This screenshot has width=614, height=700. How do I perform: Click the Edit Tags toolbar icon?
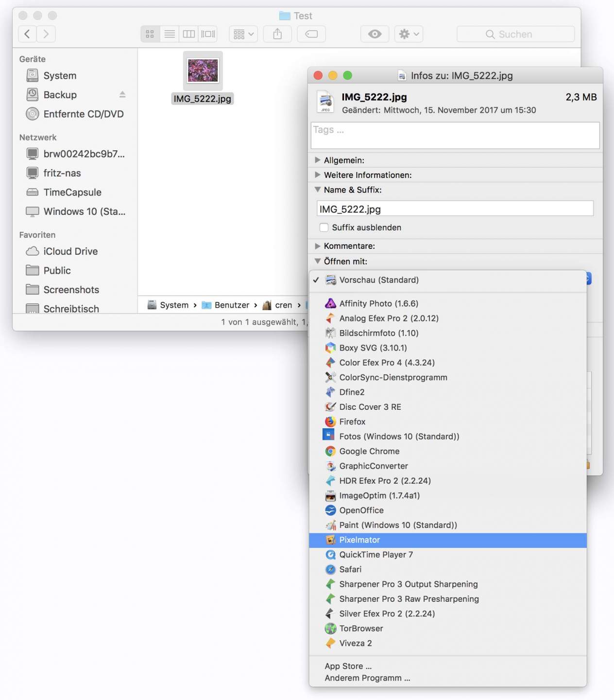[311, 34]
